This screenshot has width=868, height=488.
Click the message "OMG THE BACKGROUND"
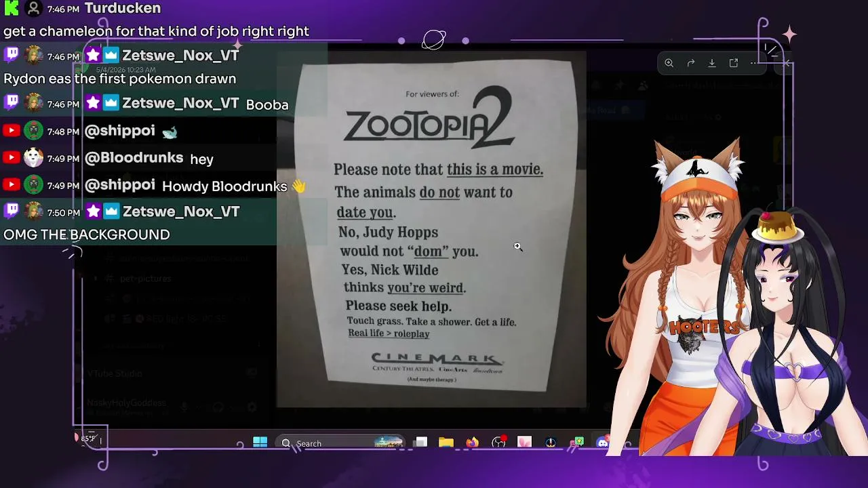tap(87, 235)
